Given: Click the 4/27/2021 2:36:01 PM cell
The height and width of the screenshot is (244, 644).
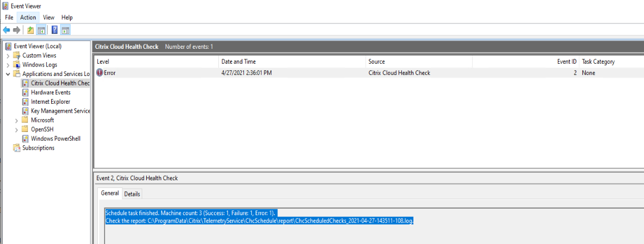Looking at the screenshot, I should point(247,73).
